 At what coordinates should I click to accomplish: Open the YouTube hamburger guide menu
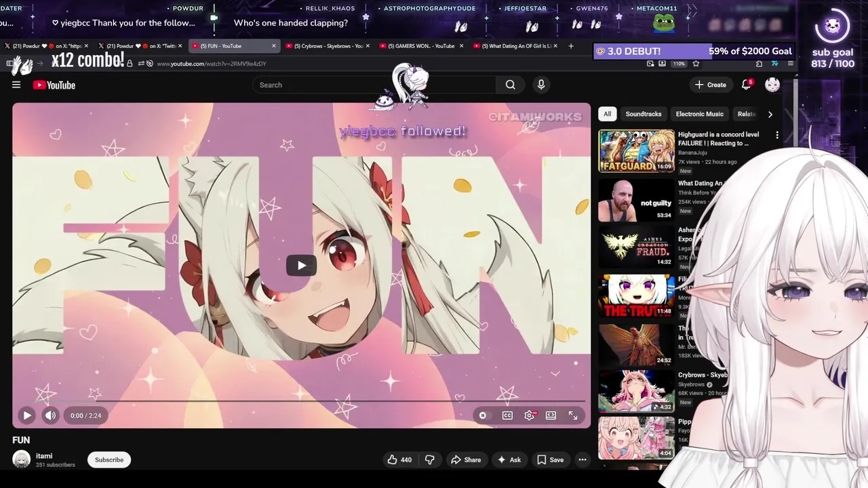16,85
